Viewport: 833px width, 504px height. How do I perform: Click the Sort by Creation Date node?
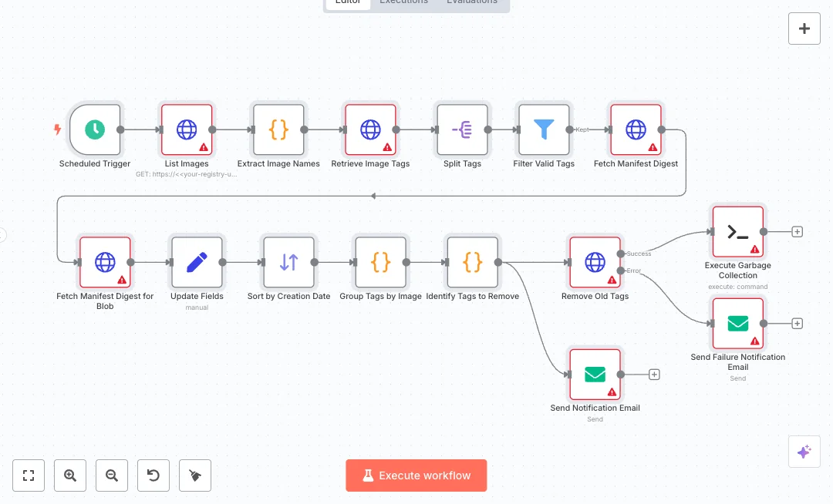pos(288,262)
